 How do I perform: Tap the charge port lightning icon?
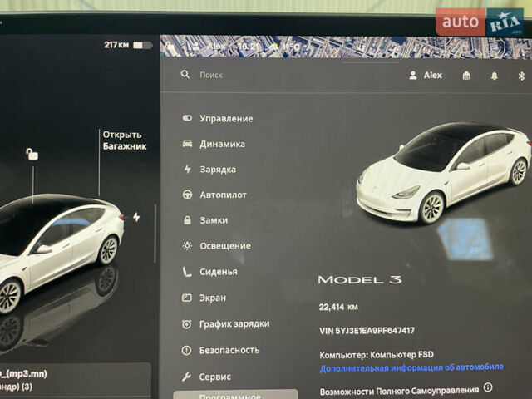(x=136, y=217)
